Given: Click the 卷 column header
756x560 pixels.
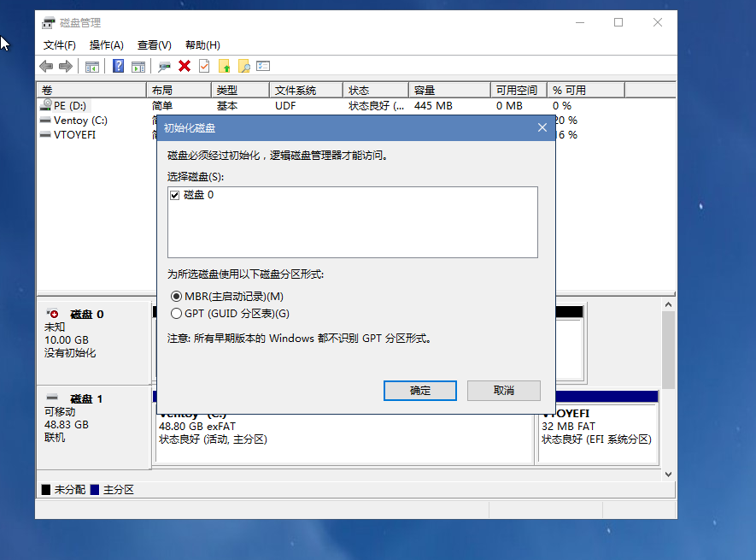Looking at the screenshot, I should pos(91,91).
